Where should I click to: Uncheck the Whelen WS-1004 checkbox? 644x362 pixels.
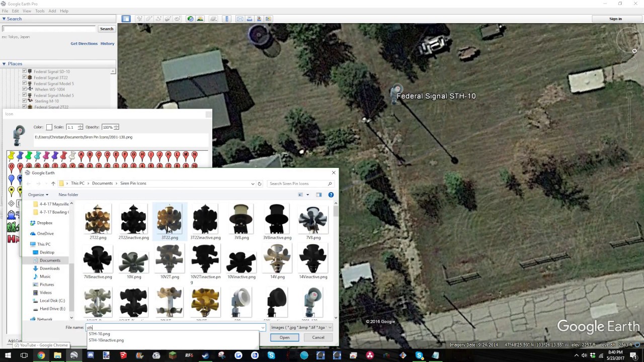pyautogui.click(x=24, y=89)
